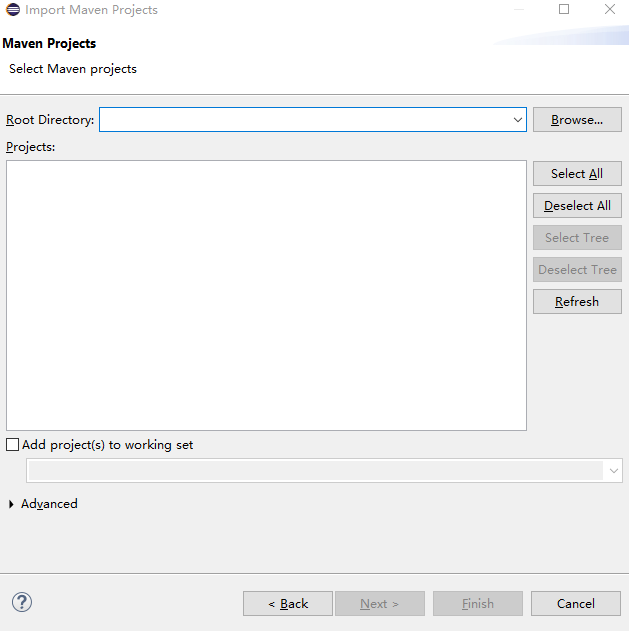Click the Deselect Tree button
The image size is (629, 631).
(577, 270)
